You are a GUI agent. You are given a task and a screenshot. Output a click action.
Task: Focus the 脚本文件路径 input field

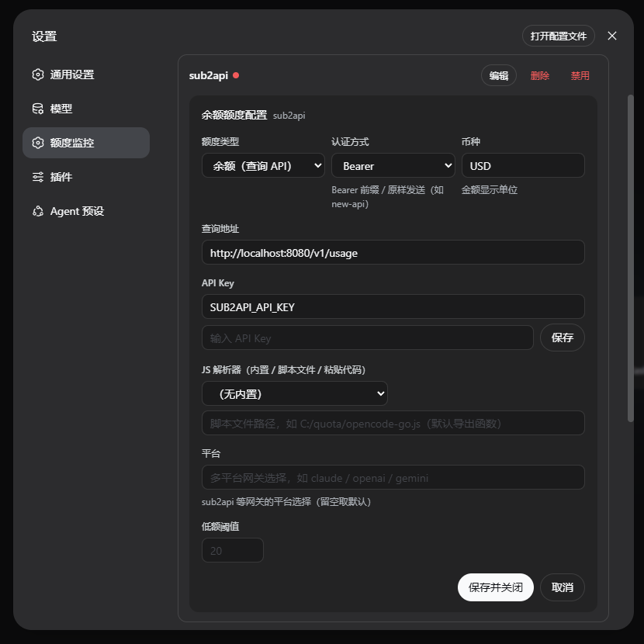click(393, 423)
